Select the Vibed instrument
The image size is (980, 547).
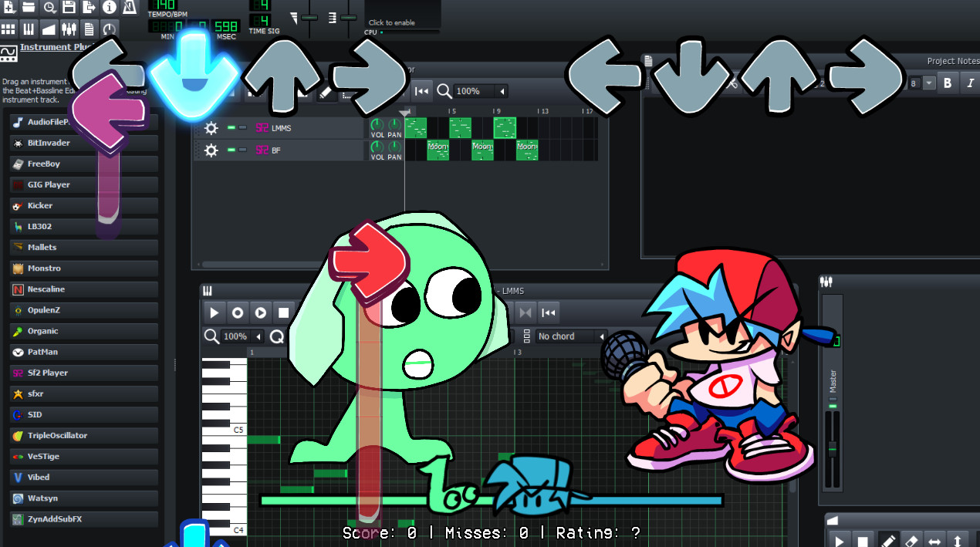point(84,477)
